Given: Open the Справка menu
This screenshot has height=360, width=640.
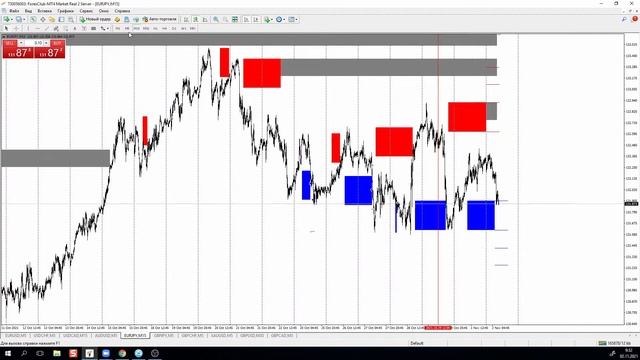Looking at the screenshot, I should [122, 11].
